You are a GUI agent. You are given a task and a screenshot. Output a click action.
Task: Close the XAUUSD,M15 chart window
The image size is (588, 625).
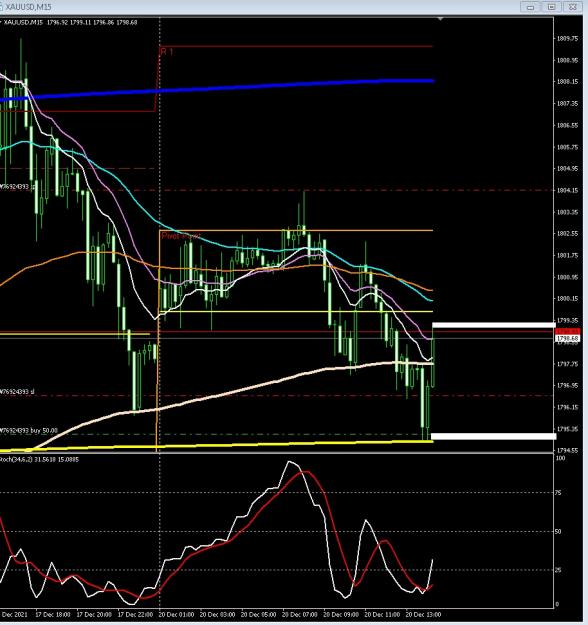(x=572, y=7)
